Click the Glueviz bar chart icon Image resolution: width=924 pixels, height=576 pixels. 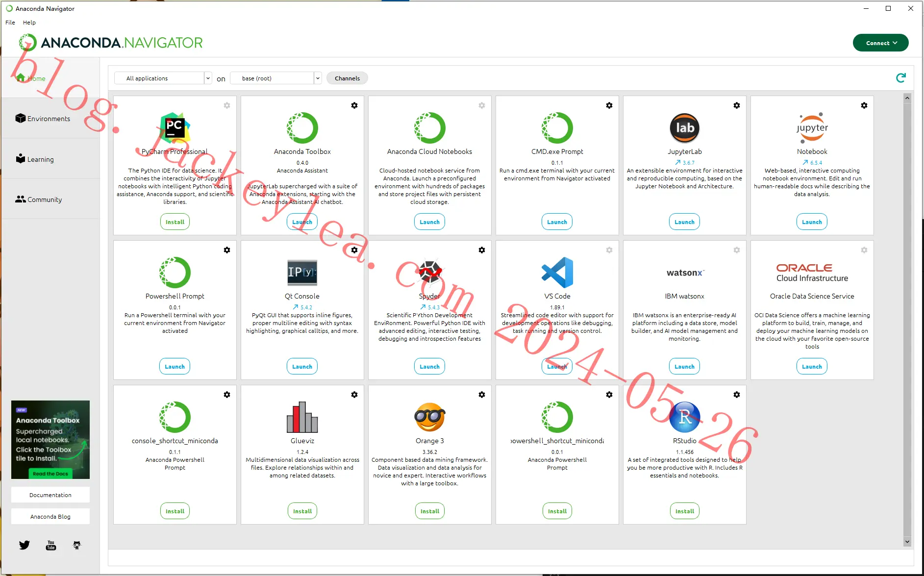tap(302, 417)
